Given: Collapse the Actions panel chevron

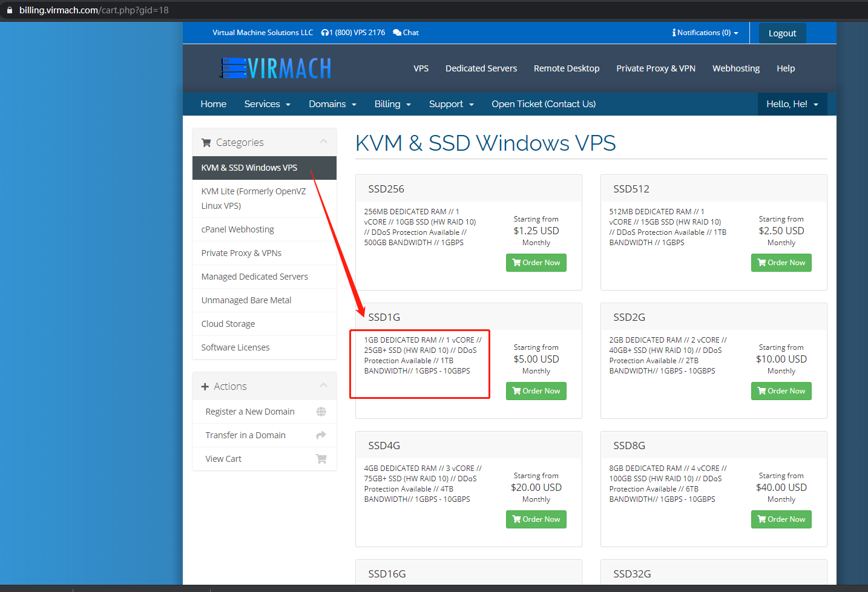Looking at the screenshot, I should (x=323, y=386).
